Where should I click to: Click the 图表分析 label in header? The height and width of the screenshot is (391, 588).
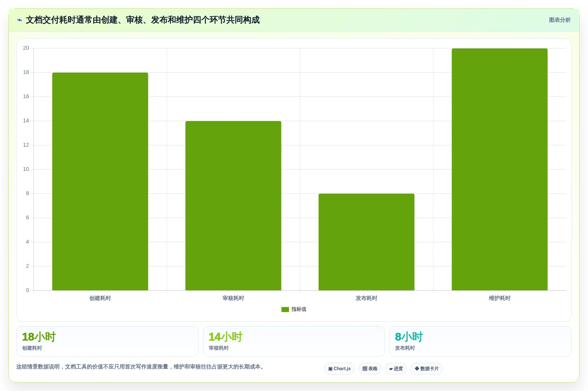click(560, 20)
